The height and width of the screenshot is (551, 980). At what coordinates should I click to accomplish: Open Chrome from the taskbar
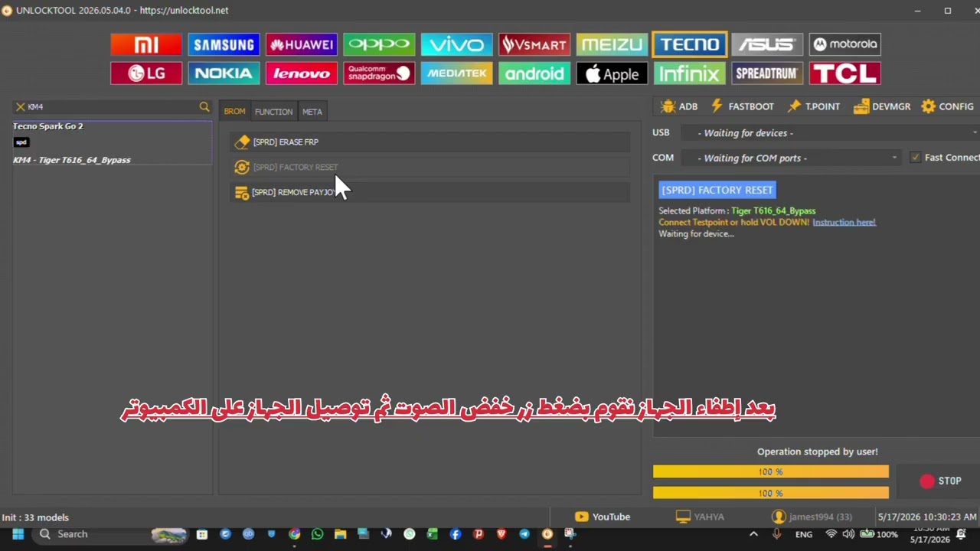pyautogui.click(x=295, y=534)
